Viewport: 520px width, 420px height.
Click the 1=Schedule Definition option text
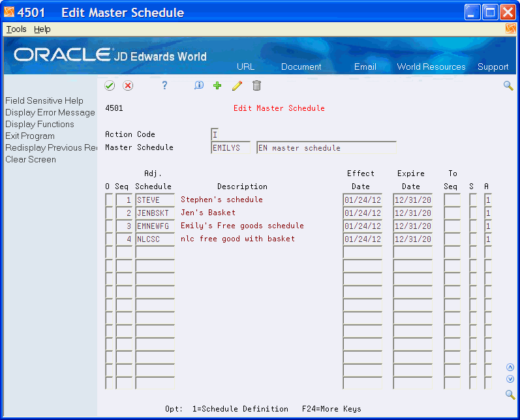click(x=240, y=409)
